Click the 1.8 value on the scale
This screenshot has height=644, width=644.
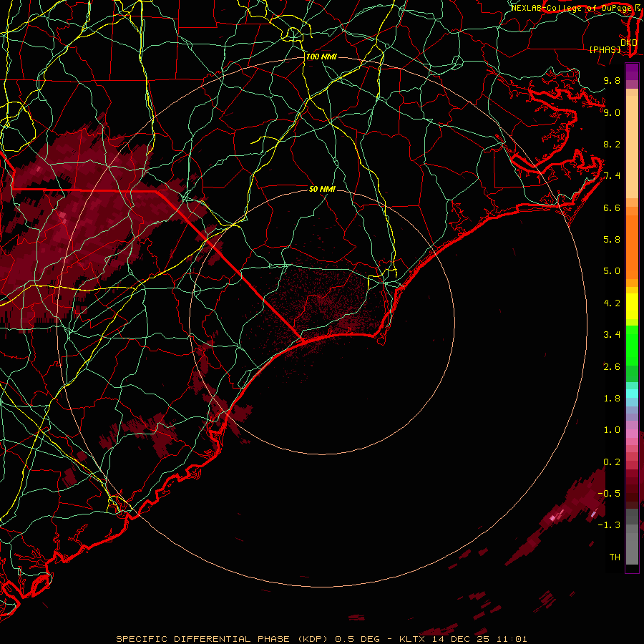(x=612, y=399)
